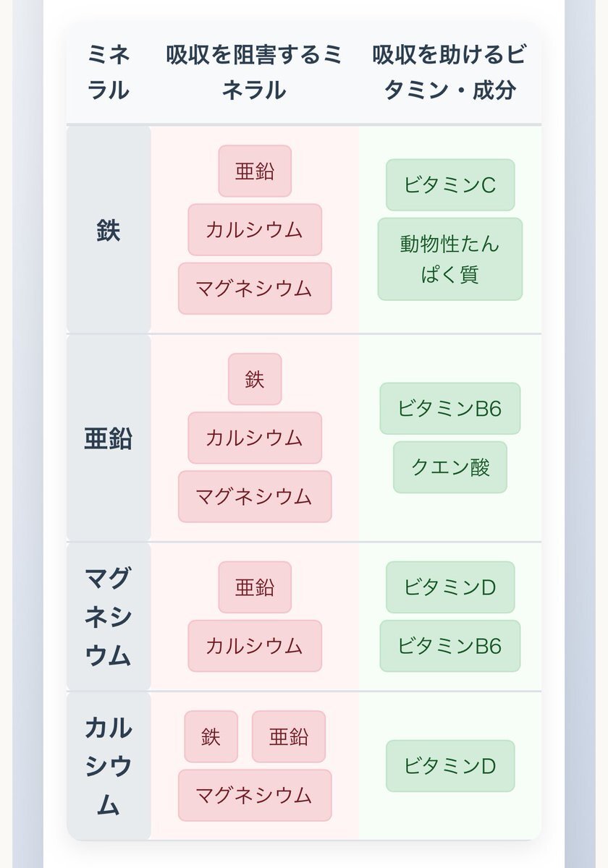Click カルシウム tag in the 鉄 row
Screen dimensions: 608x868
[x=255, y=230]
